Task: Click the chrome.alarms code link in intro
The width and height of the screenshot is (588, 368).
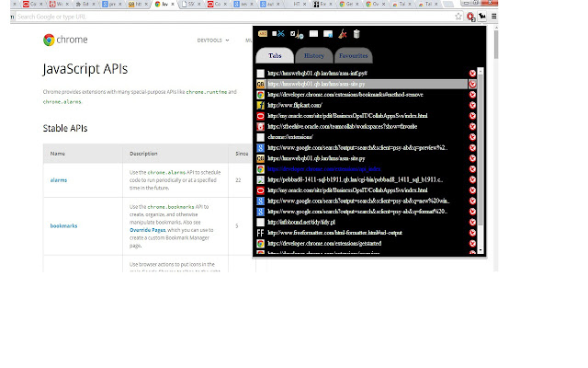Action: (62, 102)
